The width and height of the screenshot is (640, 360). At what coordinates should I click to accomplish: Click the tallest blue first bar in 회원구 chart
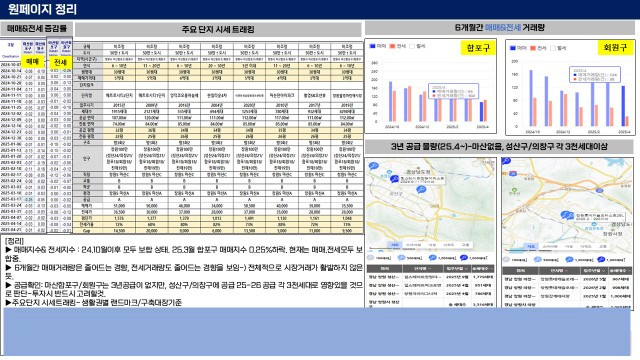tap(531, 98)
